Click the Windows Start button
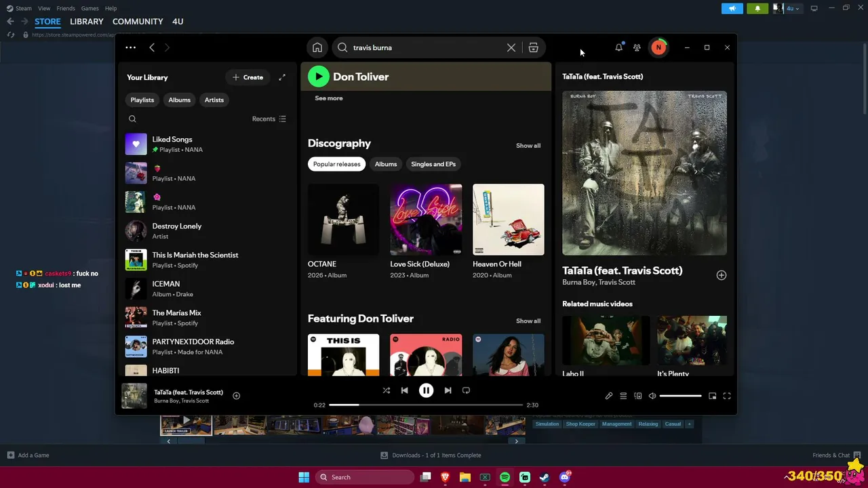 [304, 477]
